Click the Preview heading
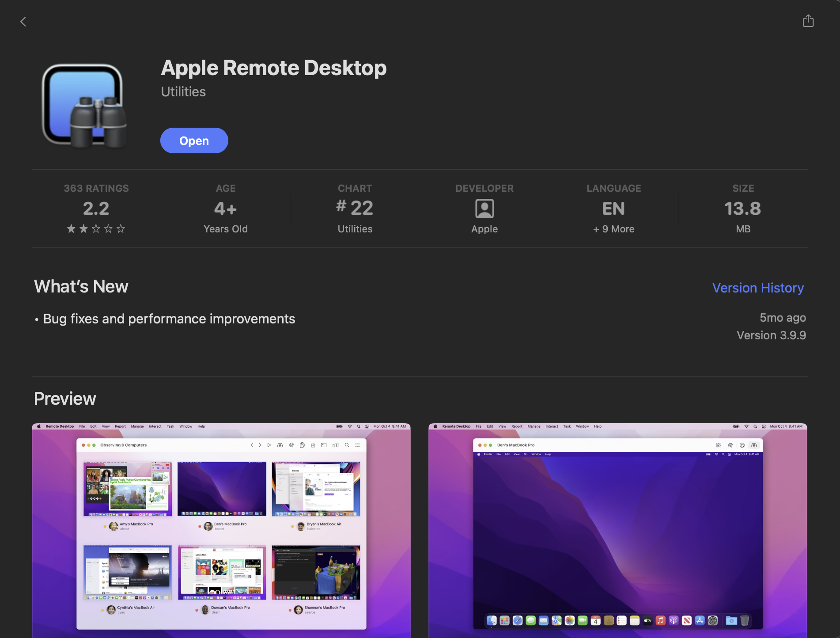 (65, 399)
